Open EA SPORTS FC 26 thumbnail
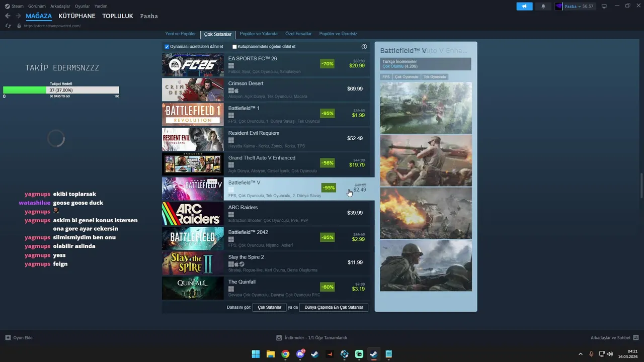 (x=193, y=65)
